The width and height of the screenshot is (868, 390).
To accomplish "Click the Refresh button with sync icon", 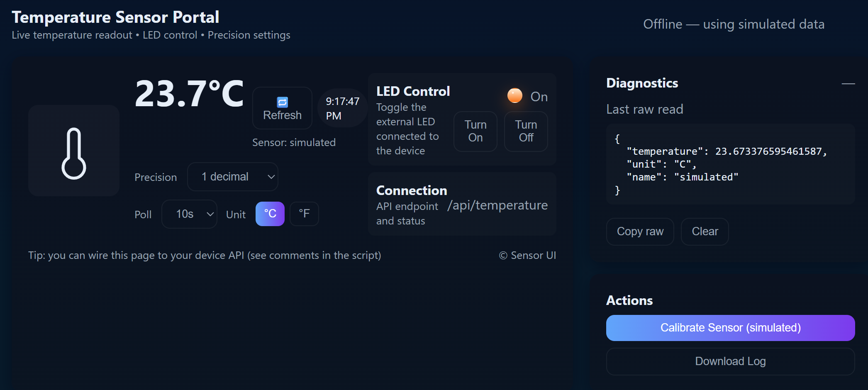I will click(x=282, y=108).
